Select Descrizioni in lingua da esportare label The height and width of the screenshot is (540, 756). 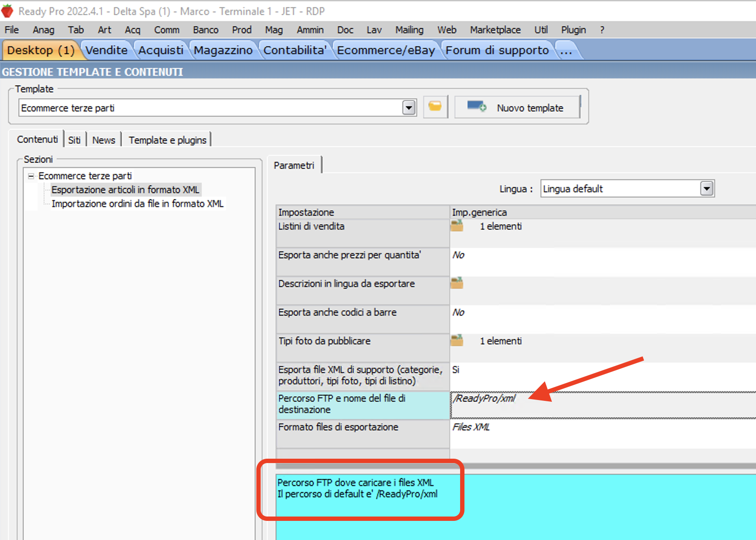click(x=363, y=290)
